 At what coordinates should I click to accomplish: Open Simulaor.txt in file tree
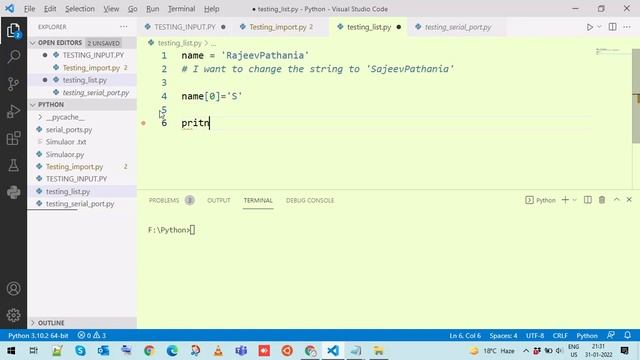66,142
